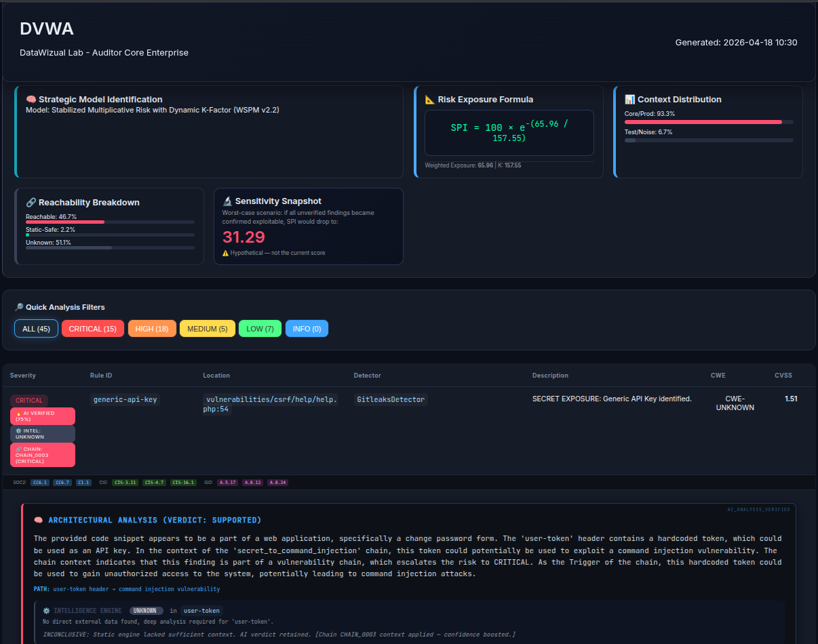Screen dimensions: 818x644
Task: Click the user-token code chip in Intelligence Engine
Action: point(201,611)
